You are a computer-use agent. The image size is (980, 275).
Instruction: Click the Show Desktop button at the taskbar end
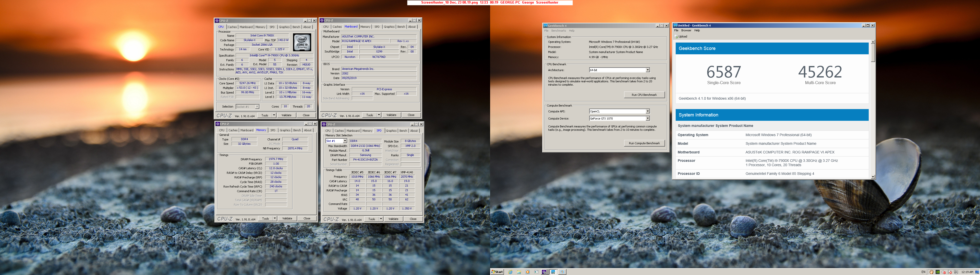(x=977, y=272)
